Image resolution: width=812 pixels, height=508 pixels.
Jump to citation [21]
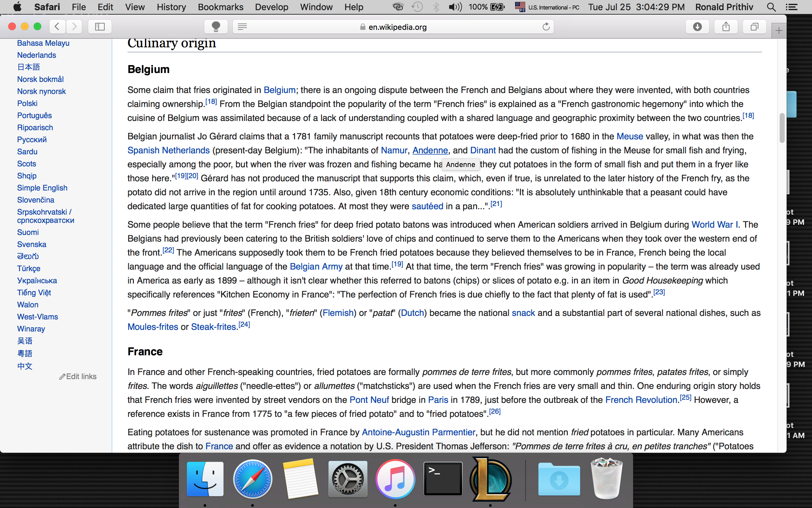(496, 204)
